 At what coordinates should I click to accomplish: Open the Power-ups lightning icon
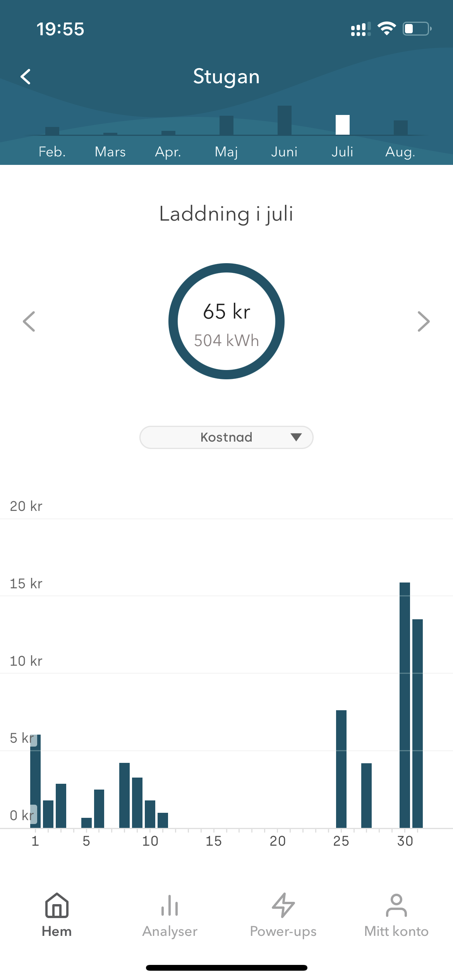(x=283, y=905)
